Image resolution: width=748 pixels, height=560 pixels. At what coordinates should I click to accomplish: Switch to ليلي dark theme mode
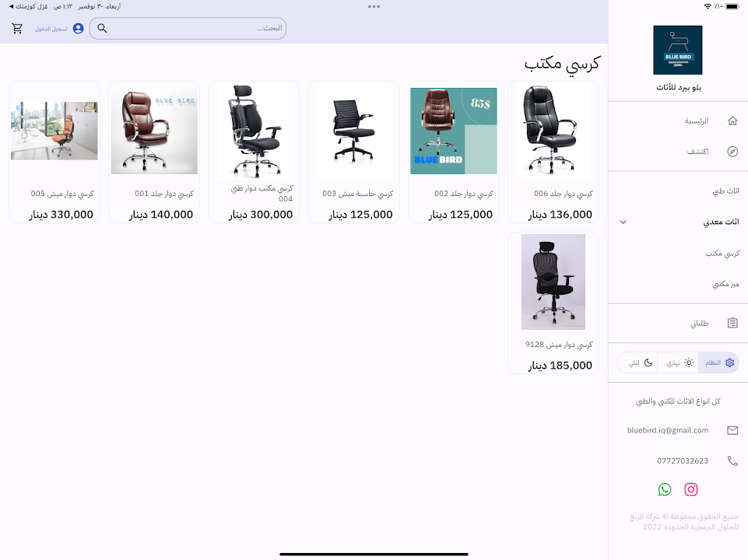coord(637,362)
